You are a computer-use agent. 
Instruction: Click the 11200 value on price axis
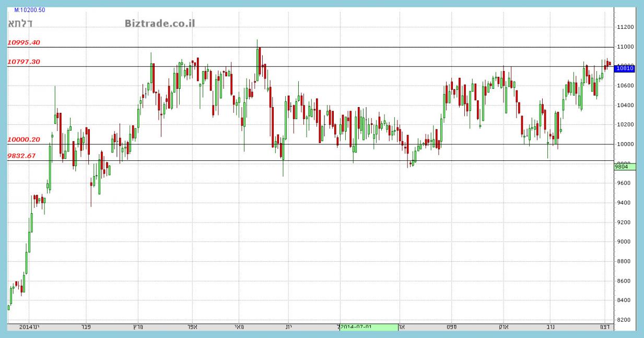(625, 27)
